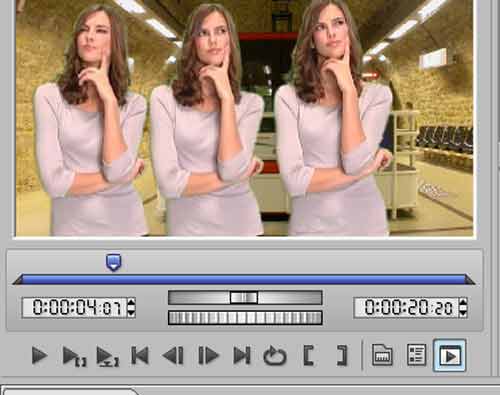Screen dimensions: 500x395
Task: Click the shuttle slider handle
Action: [244, 297]
